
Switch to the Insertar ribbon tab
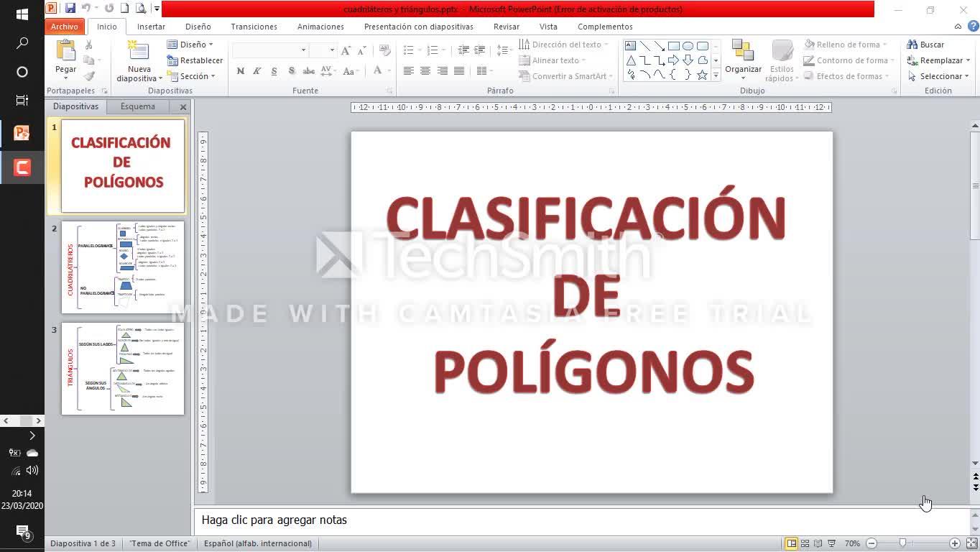coord(151,27)
